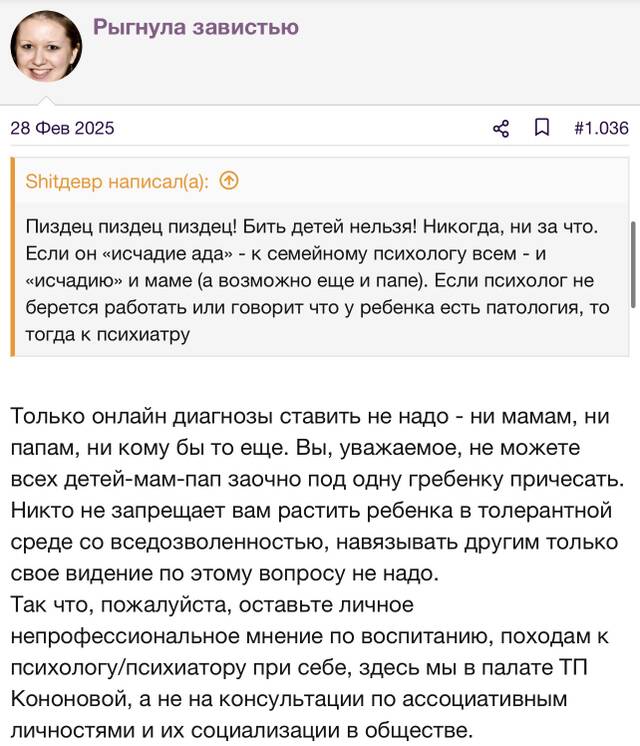The width and height of the screenshot is (640, 746).
Task: Click the reply paragraph beginning Только онлайн диагнозы
Action: (x=317, y=495)
